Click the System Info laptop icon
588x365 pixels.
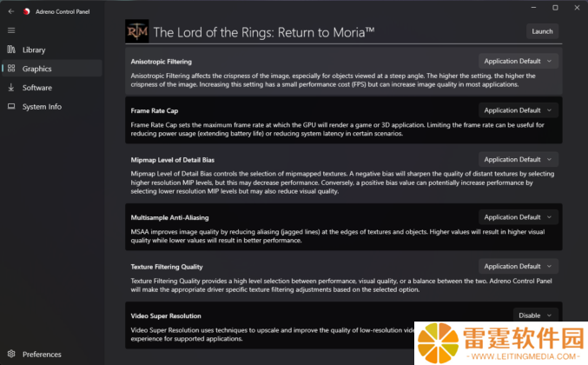pyautogui.click(x=11, y=107)
